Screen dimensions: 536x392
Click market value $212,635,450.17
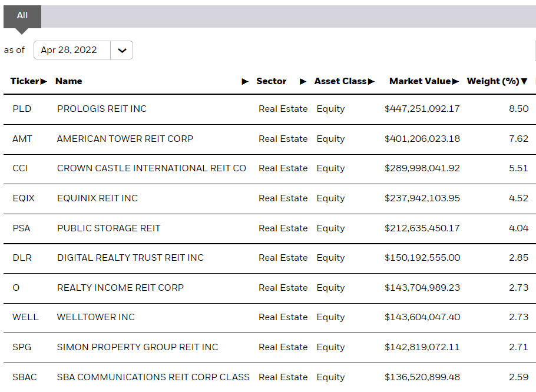pos(422,228)
